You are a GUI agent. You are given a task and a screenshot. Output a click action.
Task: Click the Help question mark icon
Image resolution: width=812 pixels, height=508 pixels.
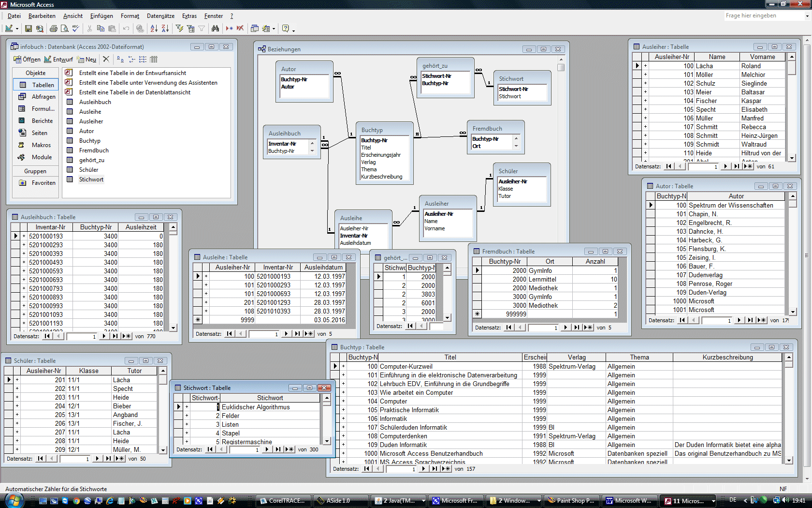point(285,29)
